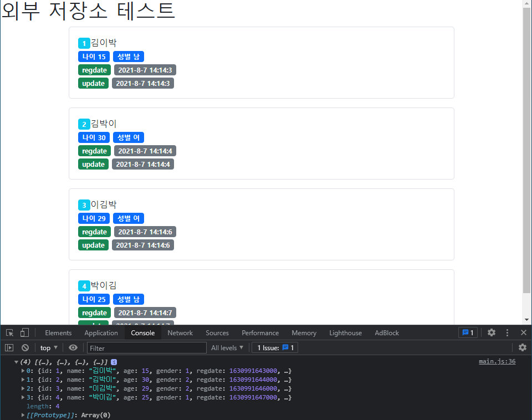Open the main.js:36 source link
This screenshot has height=420, width=532.
tap(497, 362)
